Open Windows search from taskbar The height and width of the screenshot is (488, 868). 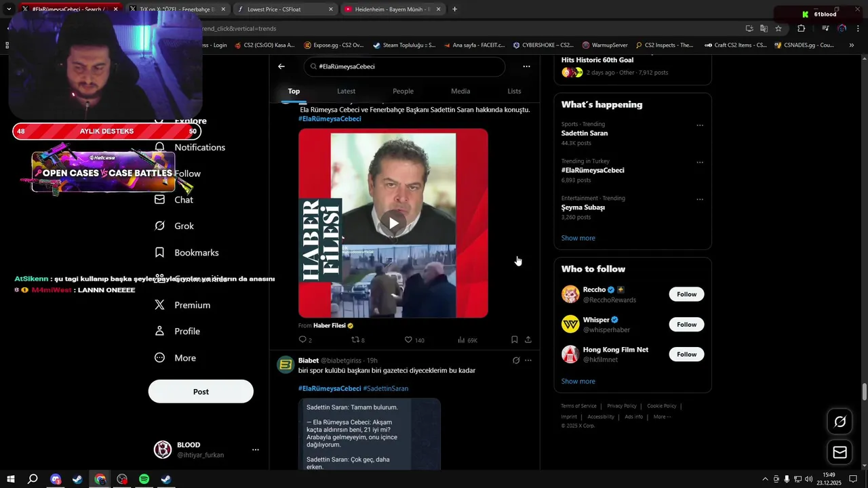pyautogui.click(x=33, y=479)
